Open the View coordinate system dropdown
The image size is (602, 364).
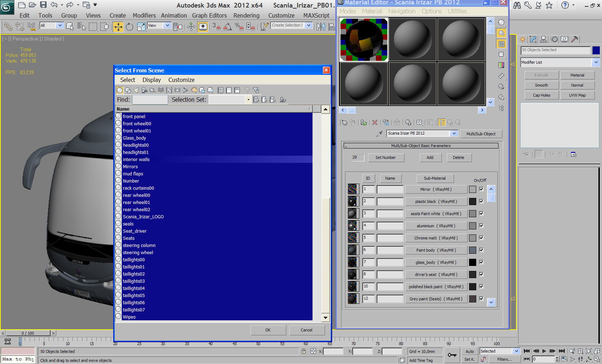click(x=167, y=25)
